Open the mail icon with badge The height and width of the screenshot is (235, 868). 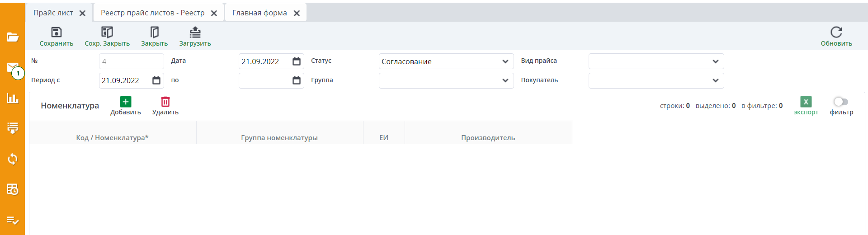(x=13, y=68)
